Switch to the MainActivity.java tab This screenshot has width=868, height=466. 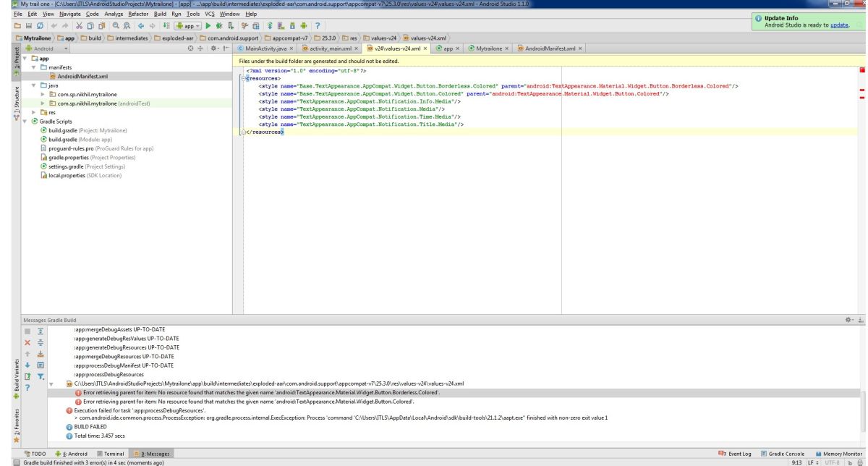point(265,48)
